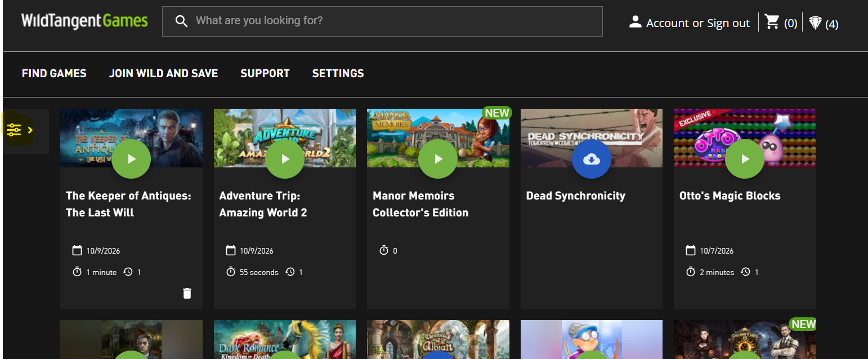Click the stopwatch icon beside '1 minute'
This screenshot has height=359, width=868.
77,272
